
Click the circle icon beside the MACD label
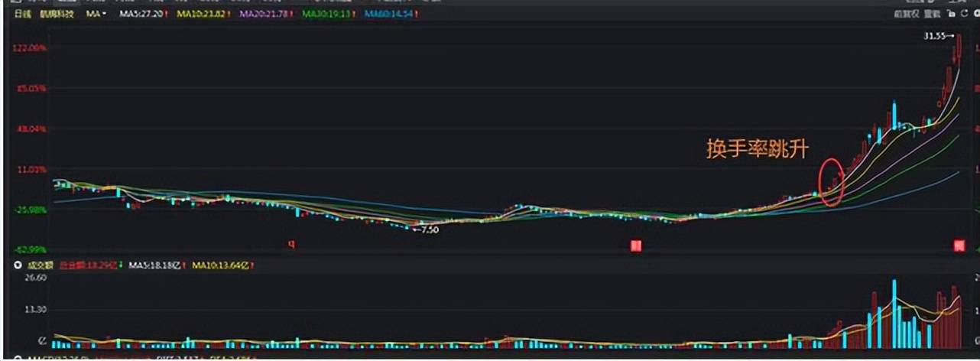18,357
